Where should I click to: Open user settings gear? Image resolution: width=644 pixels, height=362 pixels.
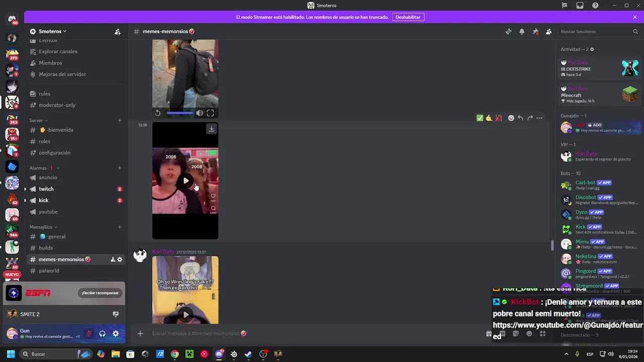pos(116,333)
